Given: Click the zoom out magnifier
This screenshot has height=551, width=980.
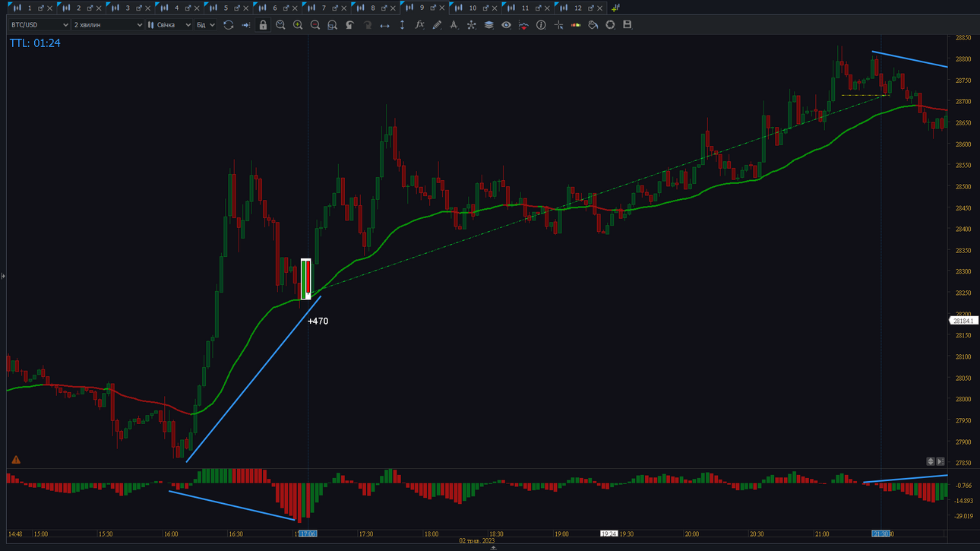Looking at the screenshot, I should tap(315, 25).
